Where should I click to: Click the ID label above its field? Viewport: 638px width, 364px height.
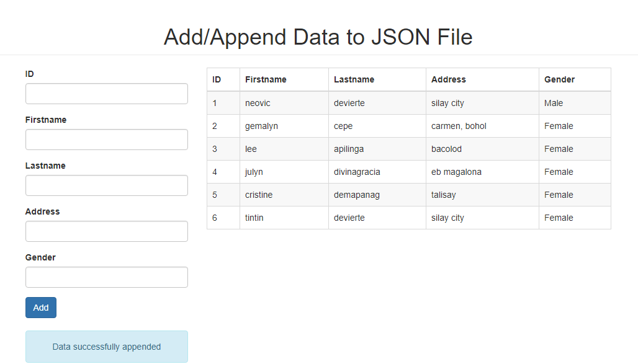29,74
